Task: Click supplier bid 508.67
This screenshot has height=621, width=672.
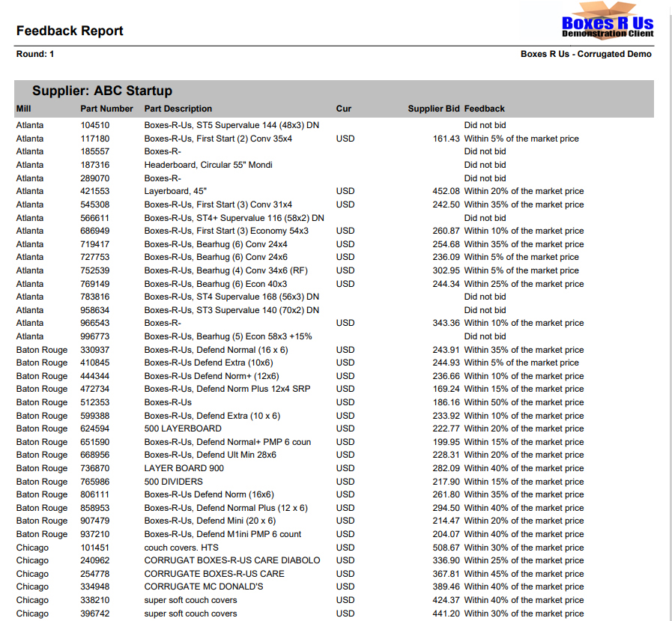Action: pos(447,548)
